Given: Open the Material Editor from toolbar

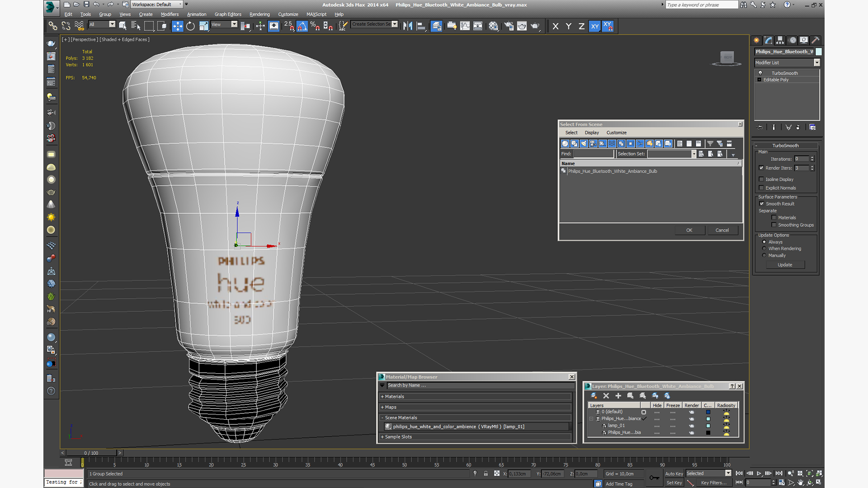Looking at the screenshot, I should click(x=493, y=26).
